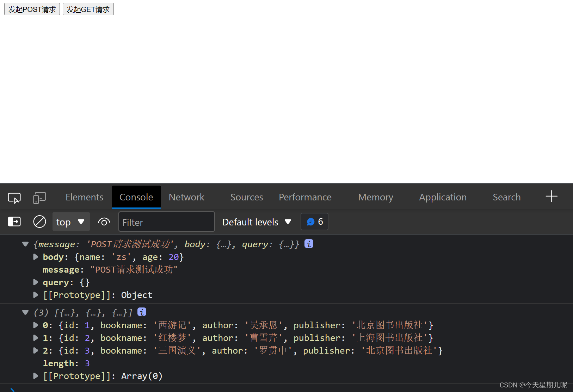Viewport: 573px width, 392px height.
Task: Toggle the device emulation toolbar
Action: tap(39, 198)
